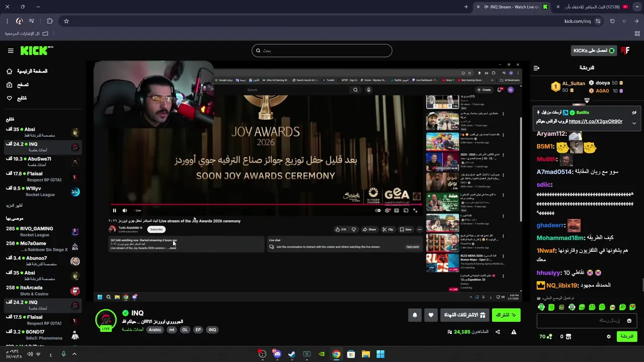The height and width of the screenshot is (362, 644).
Task: Open the pinned t.co link
Action: coord(595,122)
